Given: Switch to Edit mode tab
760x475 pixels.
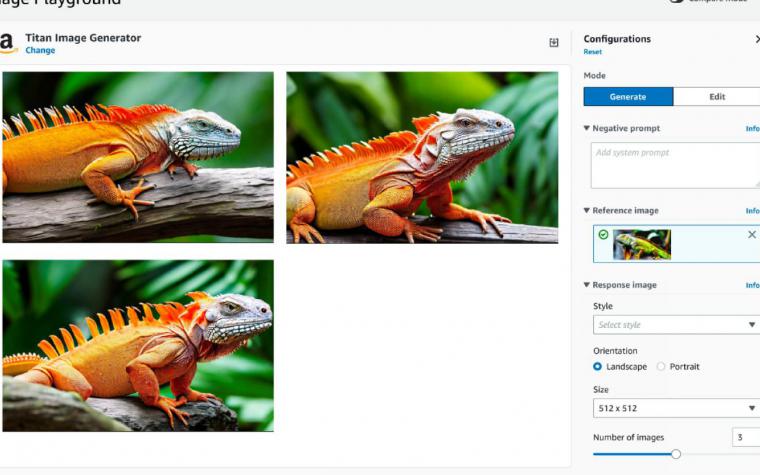Looking at the screenshot, I should [x=717, y=96].
